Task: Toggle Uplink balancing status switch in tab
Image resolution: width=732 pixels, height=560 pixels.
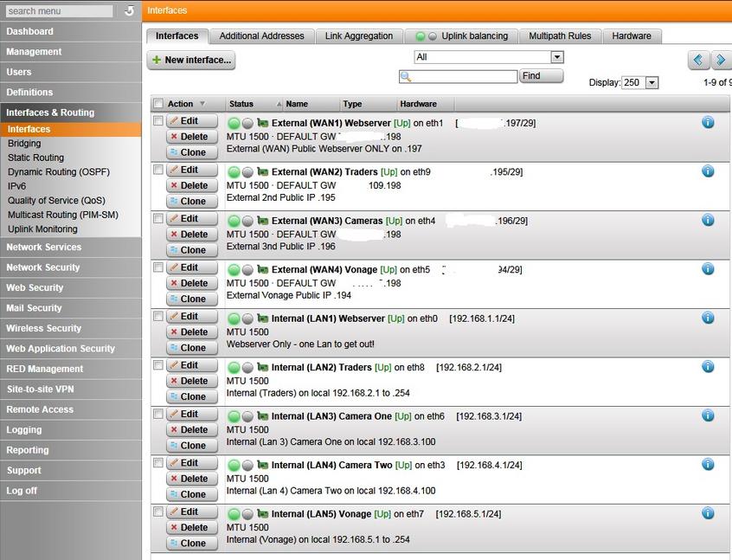Action: 426,36
